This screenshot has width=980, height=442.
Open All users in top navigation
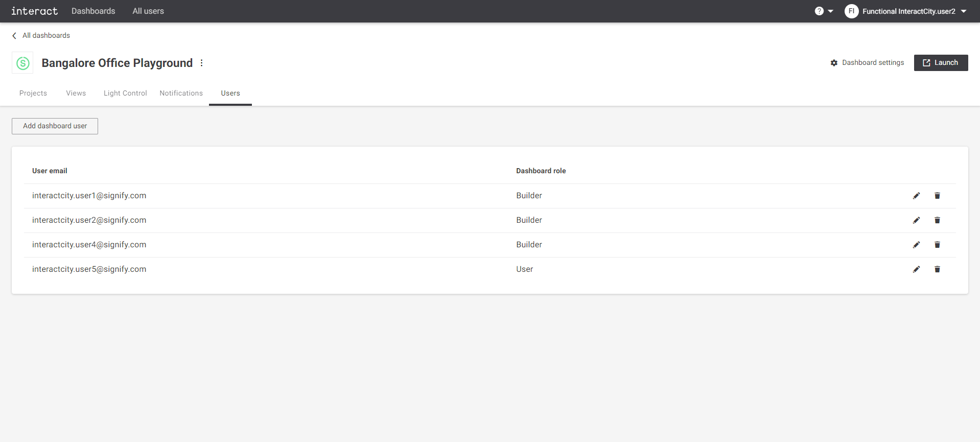click(148, 11)
